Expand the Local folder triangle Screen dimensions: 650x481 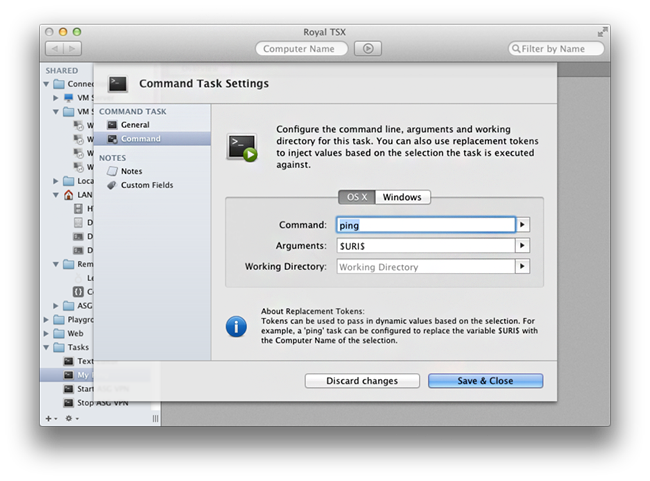[x=56, y=181]
